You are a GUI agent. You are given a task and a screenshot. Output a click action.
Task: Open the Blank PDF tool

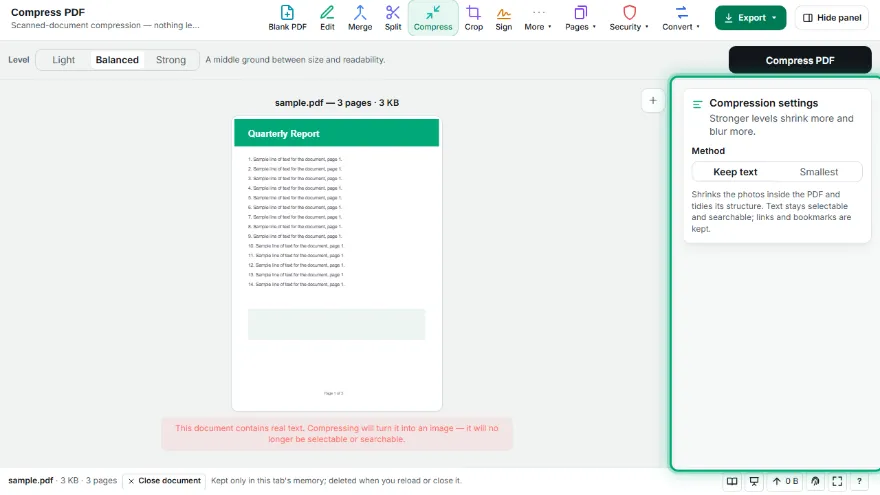287,18
